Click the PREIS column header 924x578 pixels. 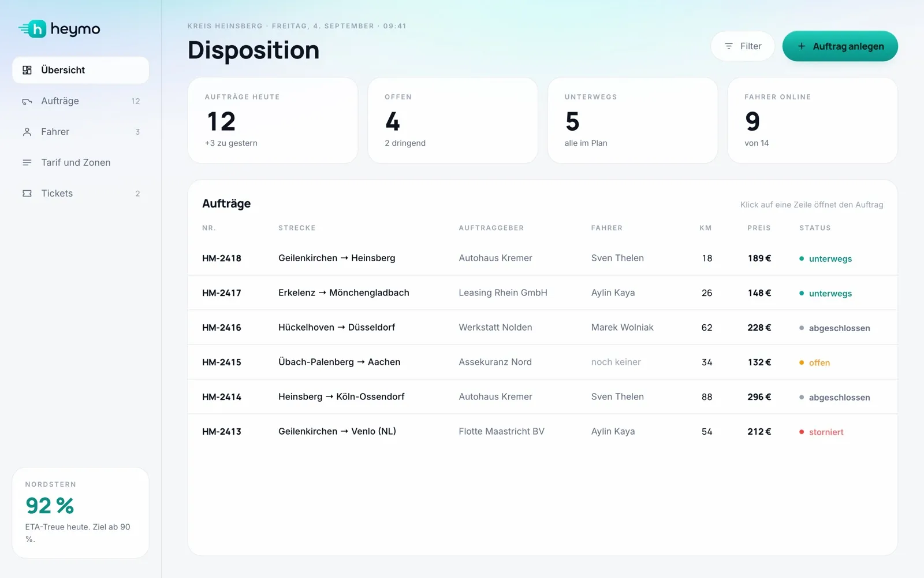click(759, 228)
